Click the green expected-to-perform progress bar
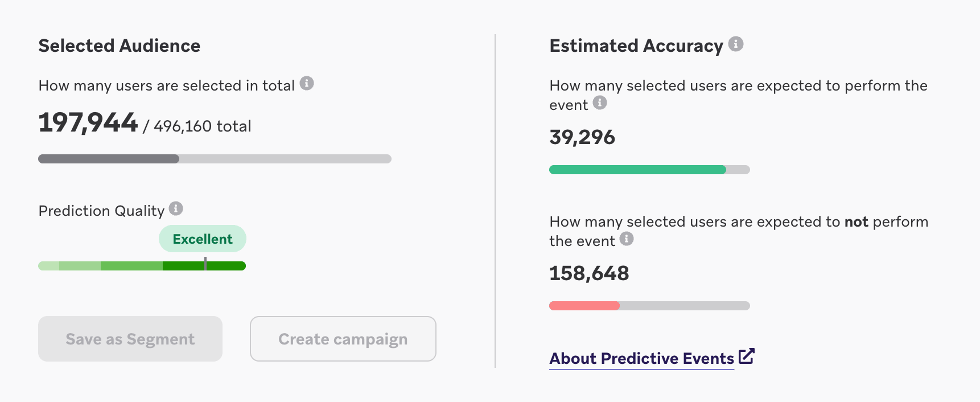Image resolution: width=980 pixels, height=402 pixels. click(x=649, y=170)
